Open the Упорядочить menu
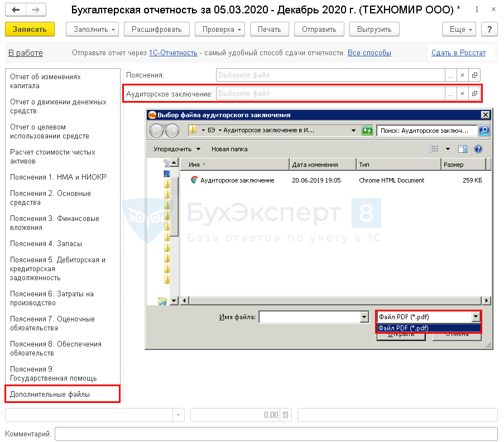Screen dimensions: 504x442 (x=177, y=149)
